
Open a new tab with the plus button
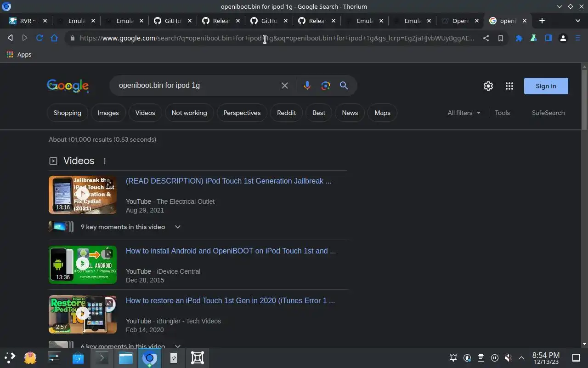[542, 21]
